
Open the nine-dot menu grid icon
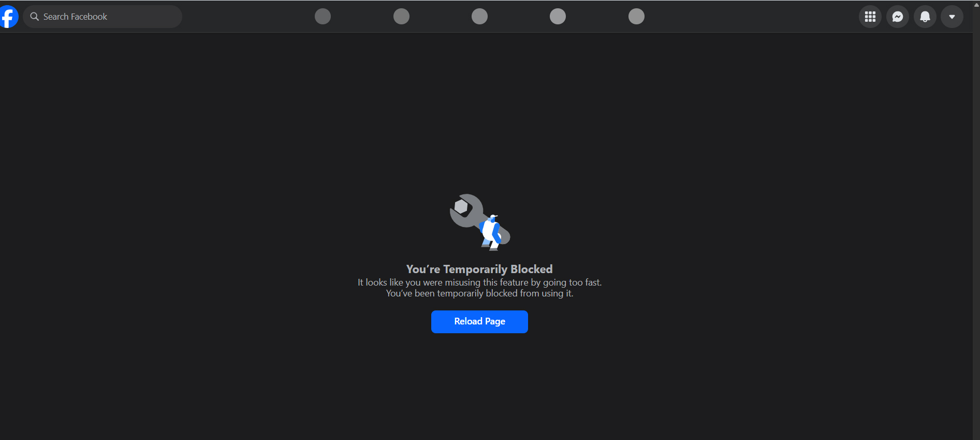click(870, 17)
